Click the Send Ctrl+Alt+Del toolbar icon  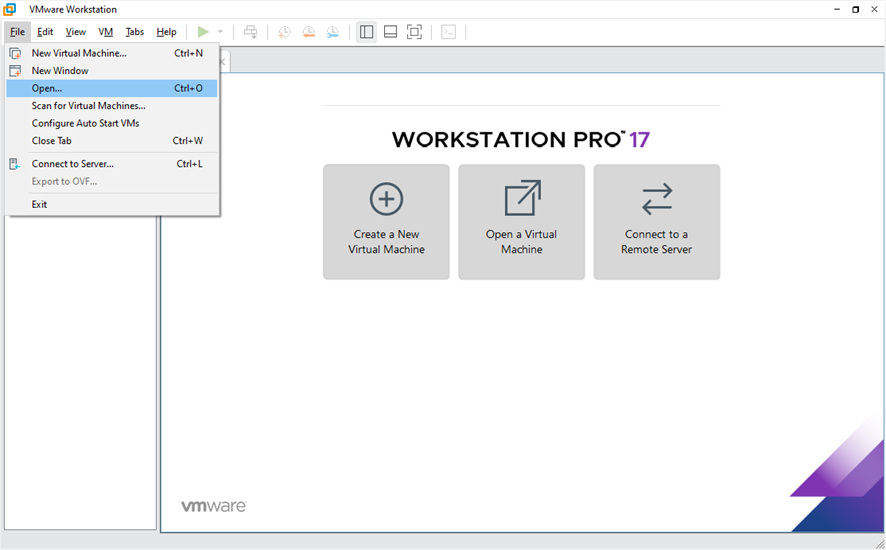click(251, 32)
